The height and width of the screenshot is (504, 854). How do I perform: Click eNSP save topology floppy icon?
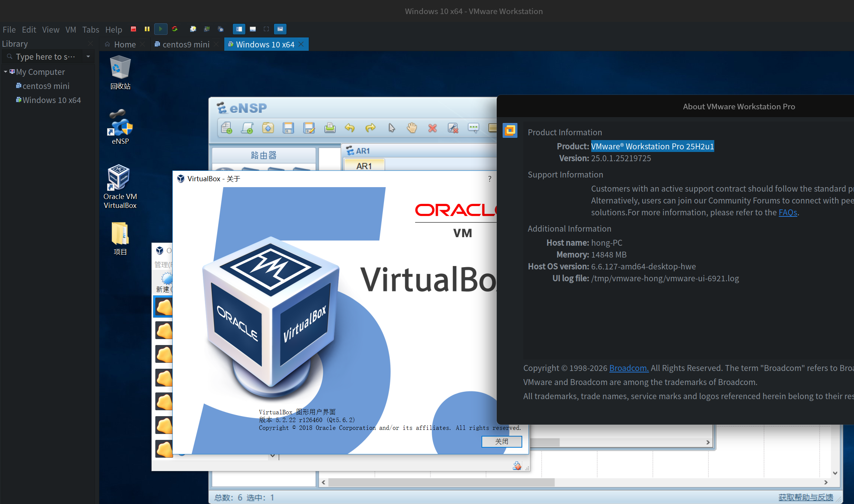(x=288, y=128)
